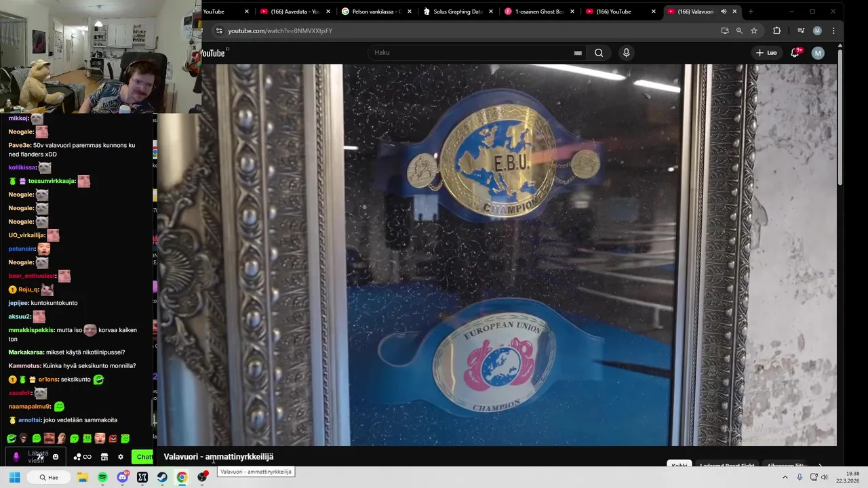Click the YouTube logo in the header
This screenshot has height=488, width=868.
214,53
